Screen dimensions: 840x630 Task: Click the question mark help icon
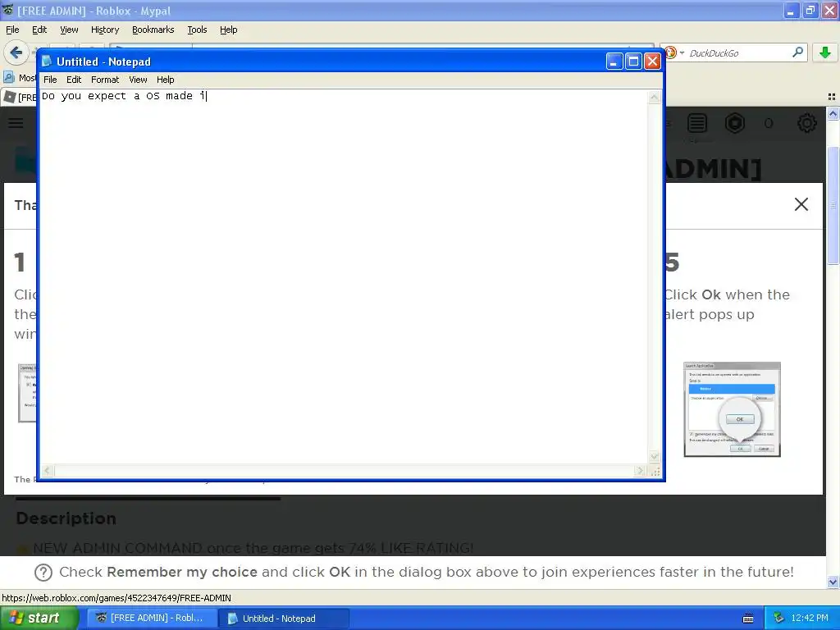[x=43, y=573]
